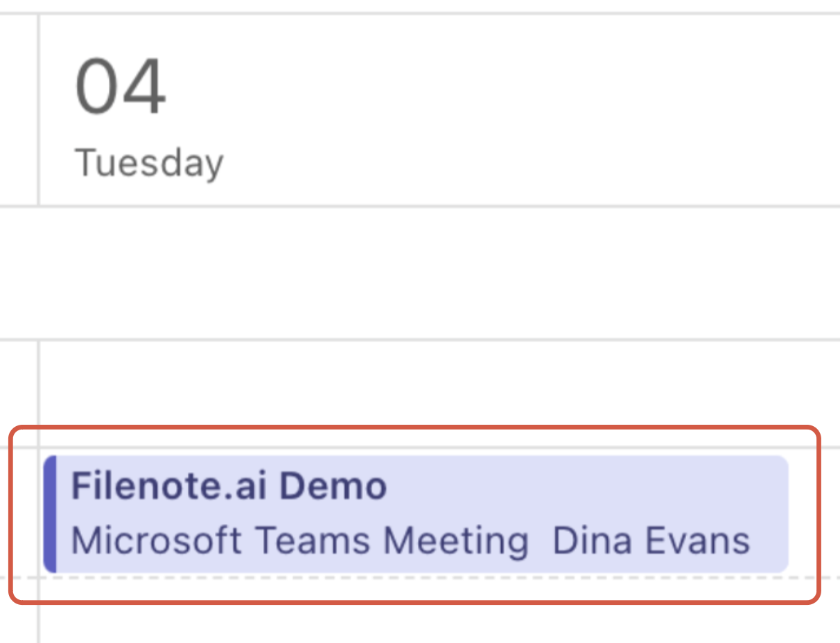Click the word Demo in event title

333,486
